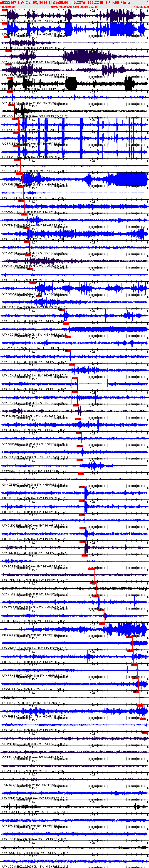The width and height of the screenshot is (149, 868).
Task: Select the UW MJ2 EHZ station label
Action: 34,430
